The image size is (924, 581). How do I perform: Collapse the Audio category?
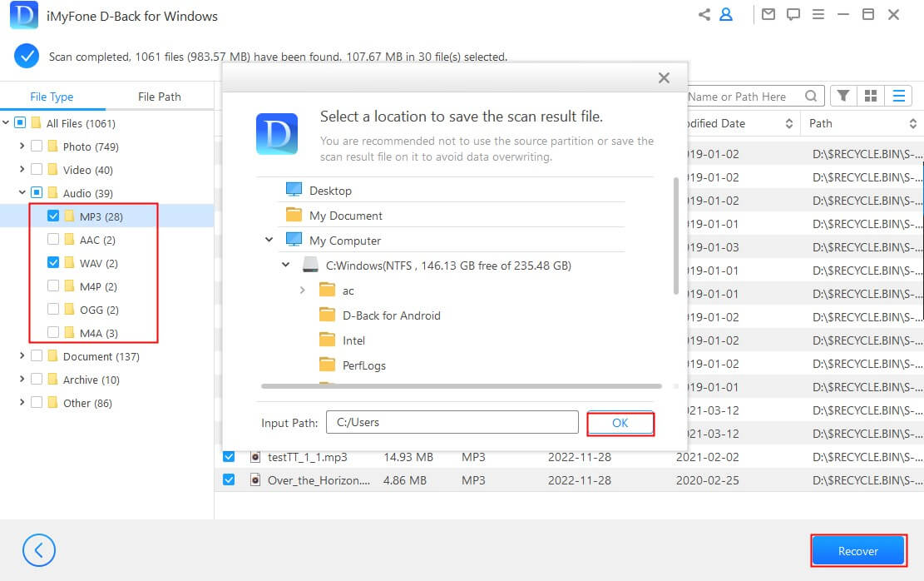(22, 192)
